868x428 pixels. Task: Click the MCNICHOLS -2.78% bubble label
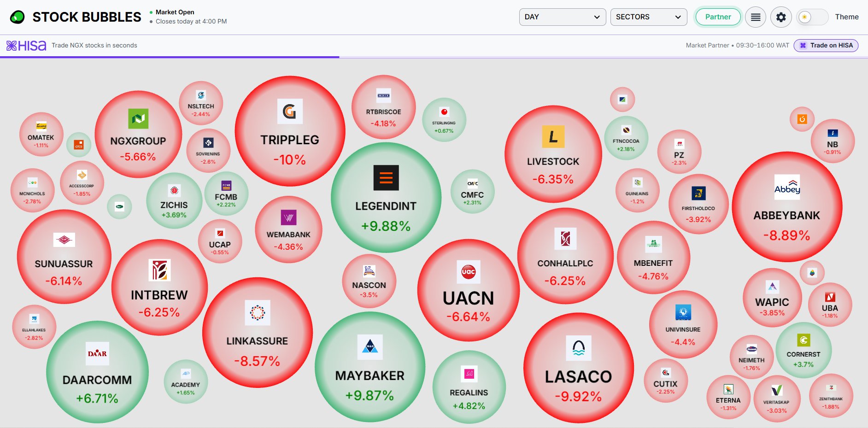[x=32, y=198]
